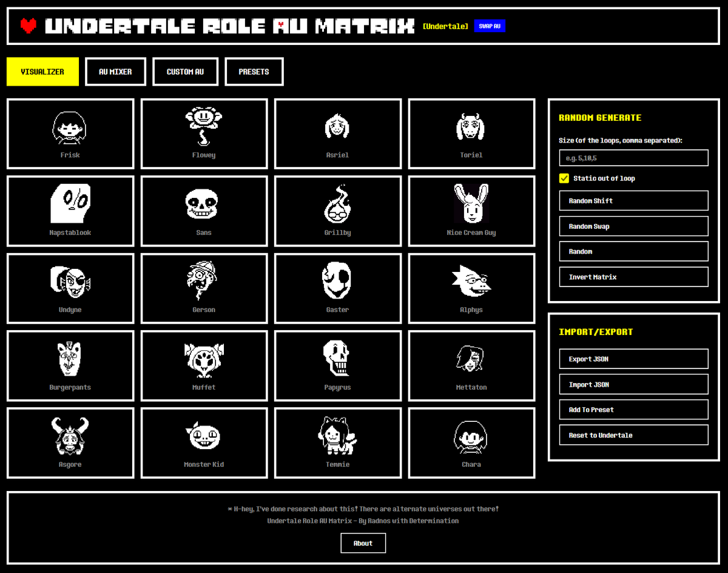Click the red heart soul icon
Image resolution: width=728 pixels, height=573 pixels.
tap(29, 26)
